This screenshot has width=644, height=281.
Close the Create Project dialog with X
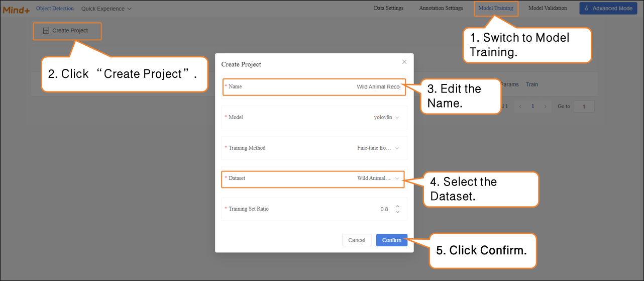(x=404, y=62)
